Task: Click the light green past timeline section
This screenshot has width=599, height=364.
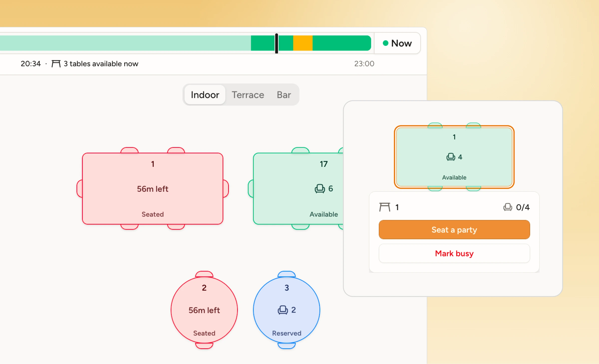Action: 125,43
